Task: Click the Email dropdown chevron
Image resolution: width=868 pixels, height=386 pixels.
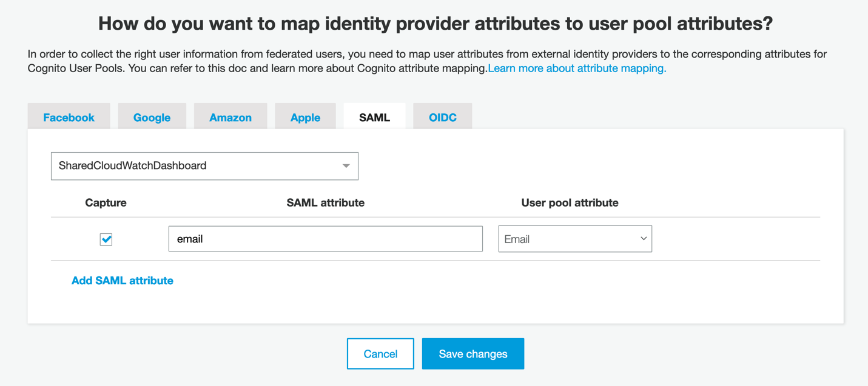Action: [x=642, y=238]
